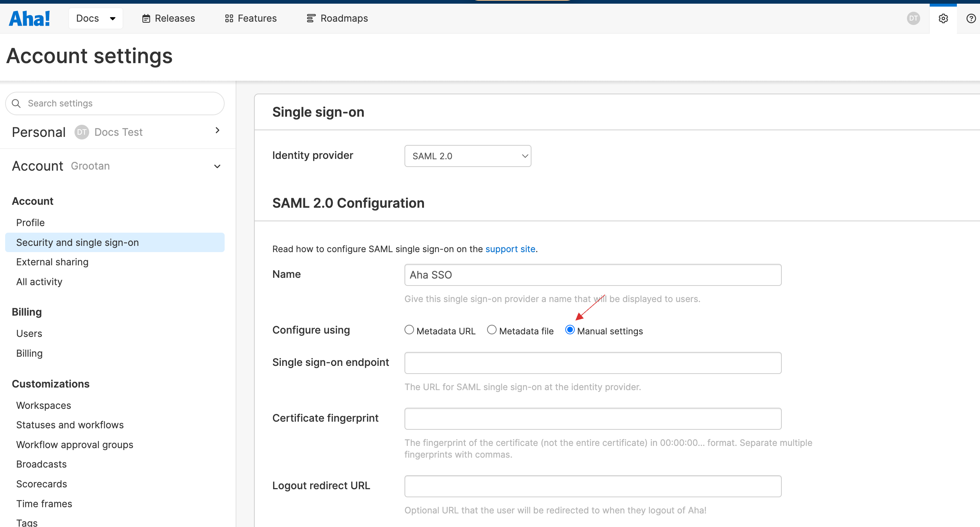Open the Releases menu
The image size is (980, 527).
[x=168, y=18]
